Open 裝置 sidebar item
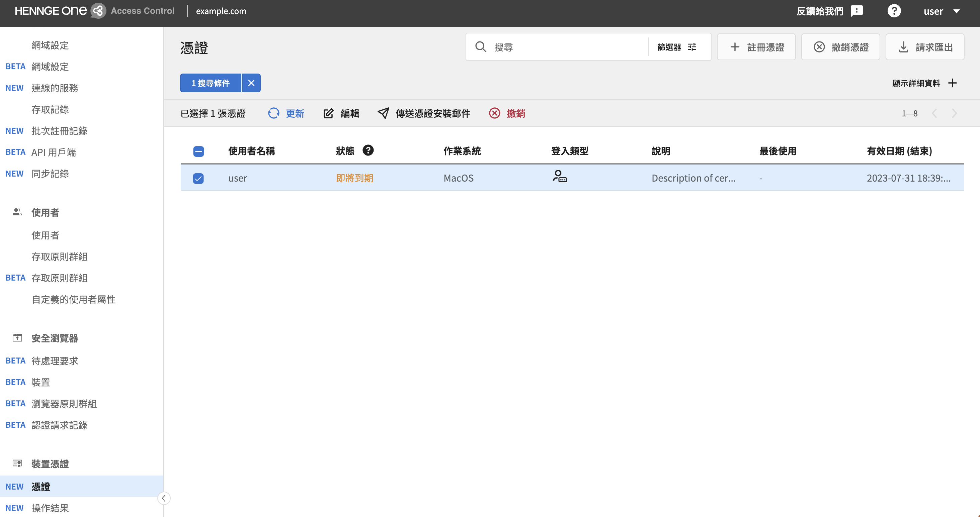 pos(41,382)
